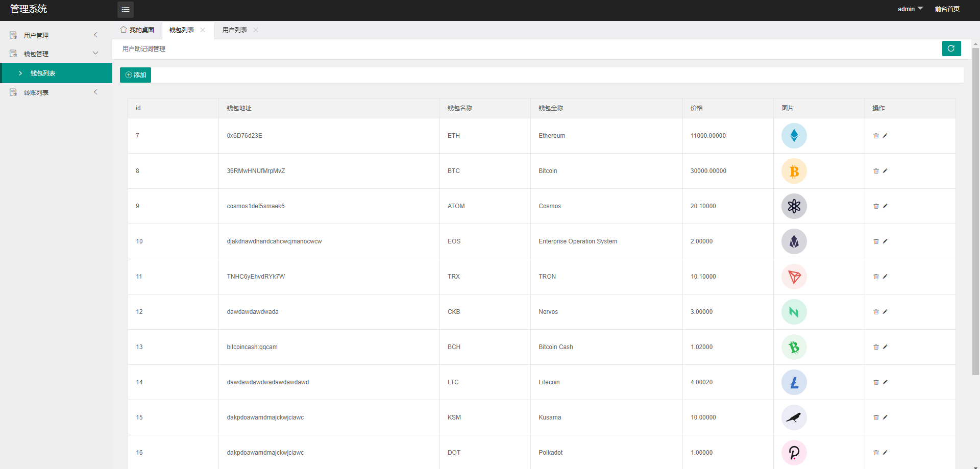
Task: Open the admin user dropdown
Action: pyautogui.click(x=910, y=9)
